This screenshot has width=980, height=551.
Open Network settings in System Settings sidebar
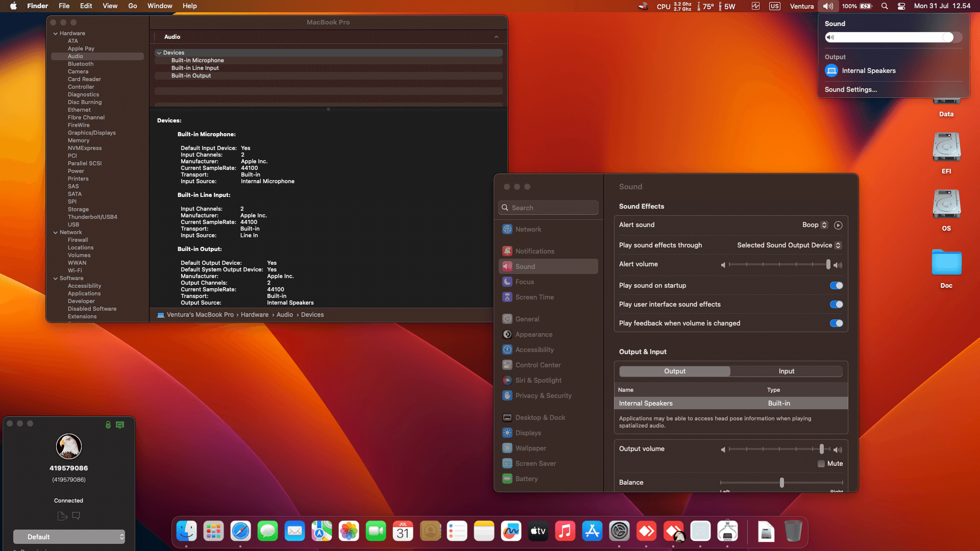(x=548, y=229)
